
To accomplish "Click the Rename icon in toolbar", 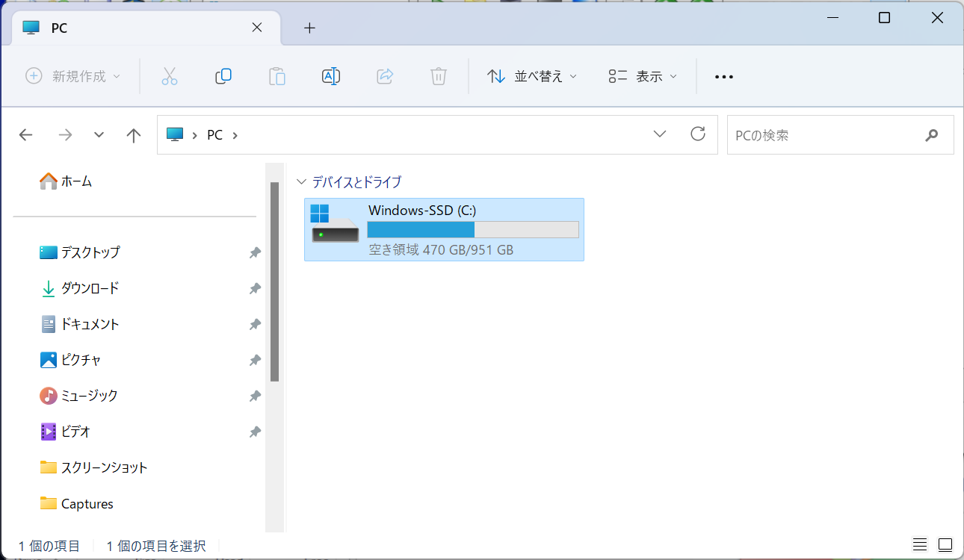I will click(x=331, y=76).
